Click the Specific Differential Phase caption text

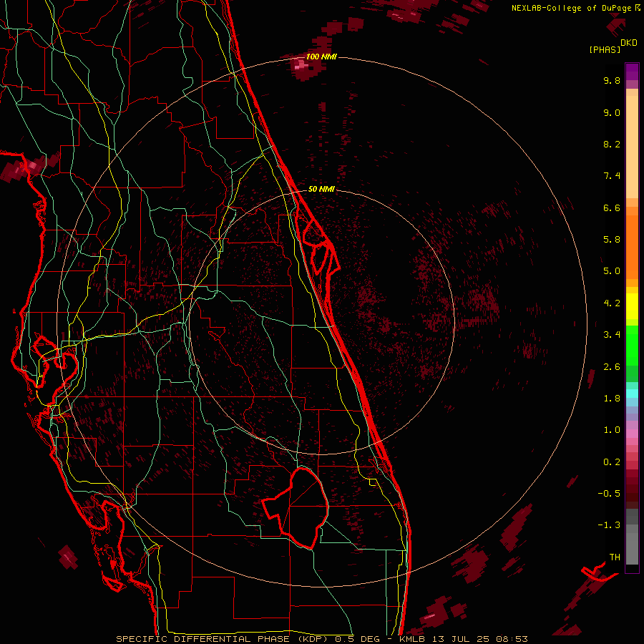click(224, 639)
